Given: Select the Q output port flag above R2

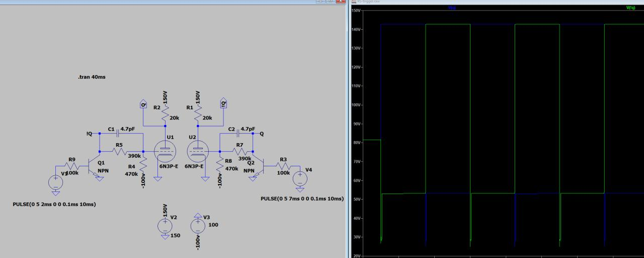Looking at the screenshot, I should pyautogui.click(x=143, y=105).
